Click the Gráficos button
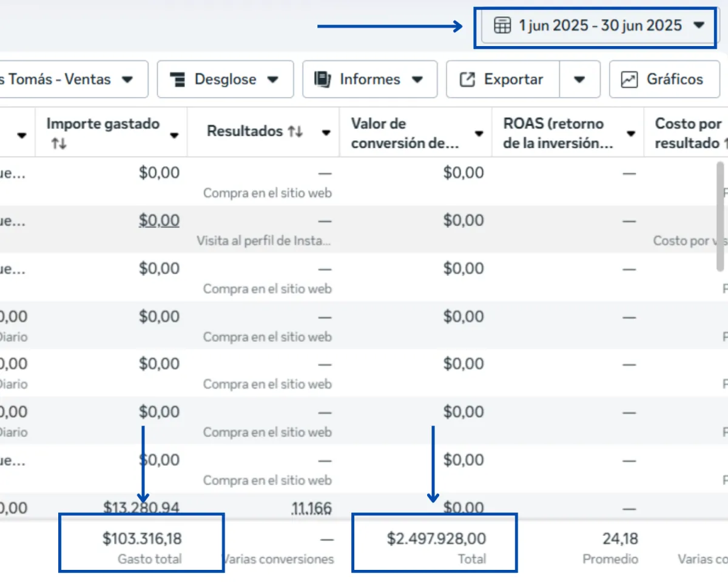This screenshot has width=728, height=582. 664,79
